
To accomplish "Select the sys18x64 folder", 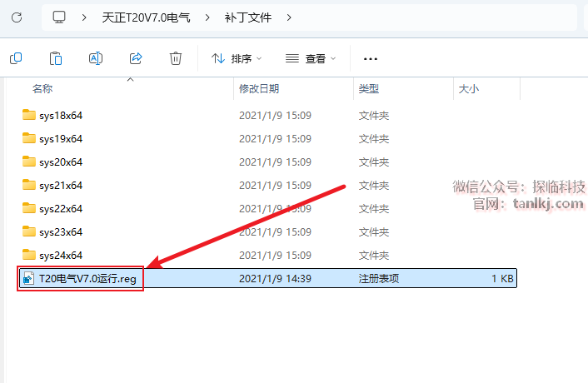I will tap(60, 116).
